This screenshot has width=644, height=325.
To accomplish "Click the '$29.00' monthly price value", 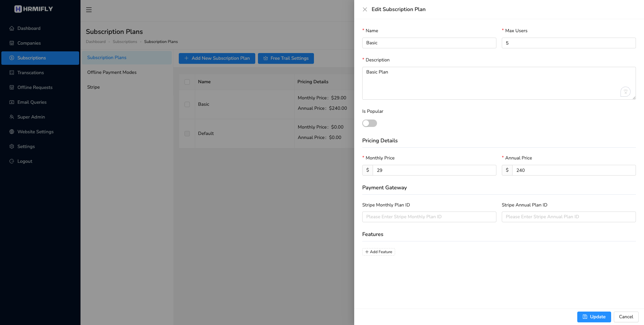I will click(339, 98).
